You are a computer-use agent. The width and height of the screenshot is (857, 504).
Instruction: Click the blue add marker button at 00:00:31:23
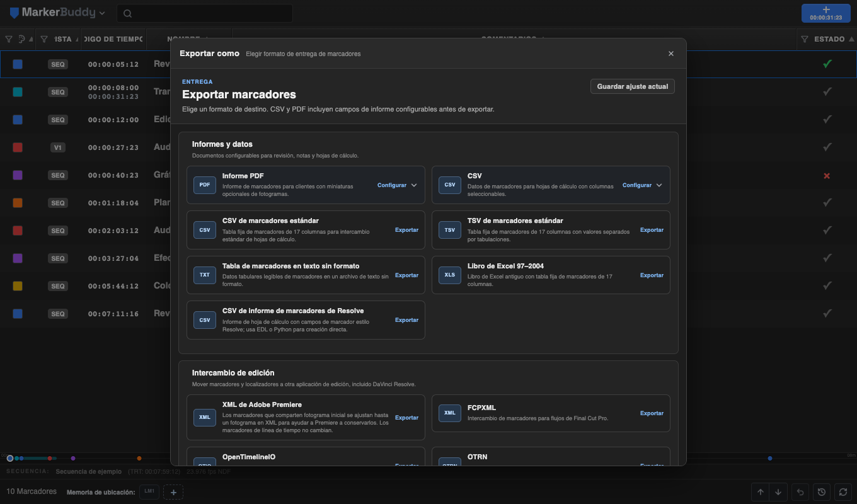(826, 13)
